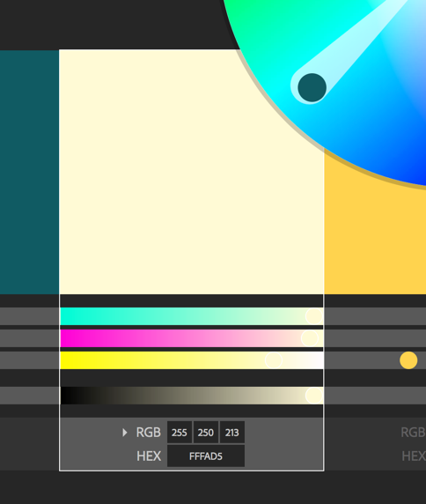Click the cyan slider handle
This screenshot has width=426, height=504.
click(314, 316)
